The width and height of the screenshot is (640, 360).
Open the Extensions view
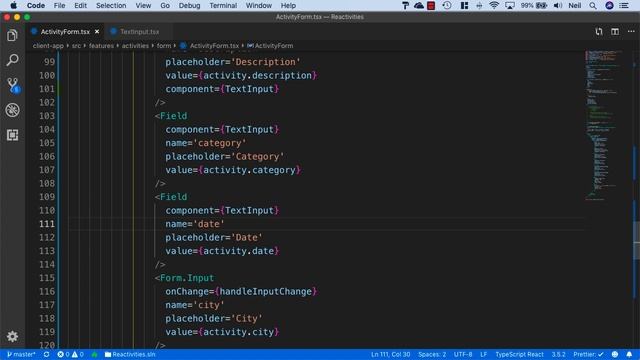[12, 135]
